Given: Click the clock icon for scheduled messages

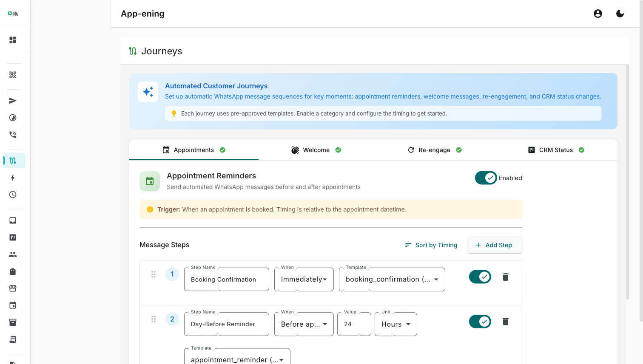Looking at the screenshot, I should [13, 195].
